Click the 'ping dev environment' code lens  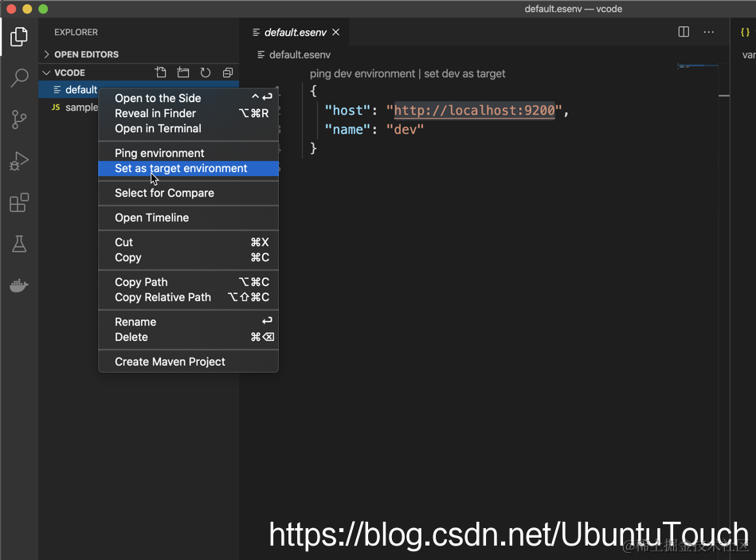(x=362, y=74)
